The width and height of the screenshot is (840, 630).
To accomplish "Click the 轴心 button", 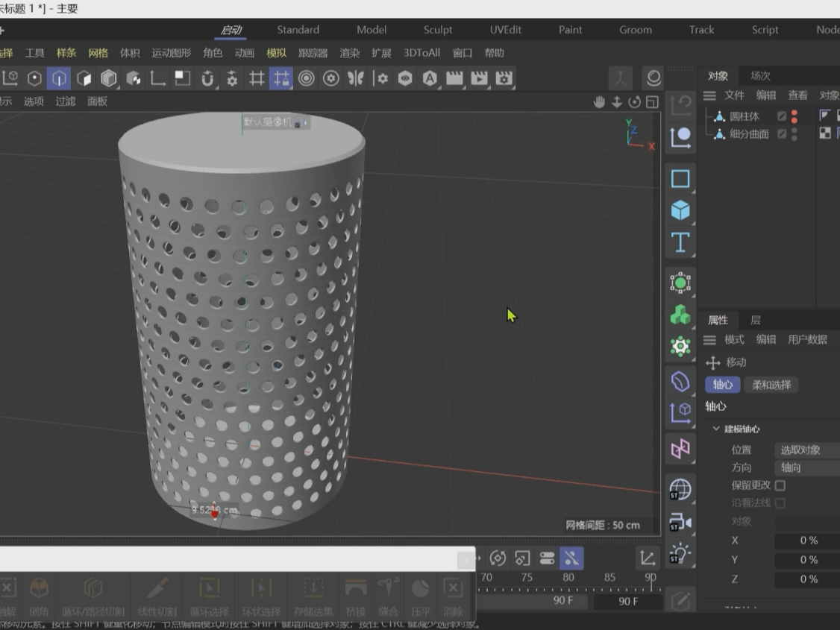I will pos(722,385).
